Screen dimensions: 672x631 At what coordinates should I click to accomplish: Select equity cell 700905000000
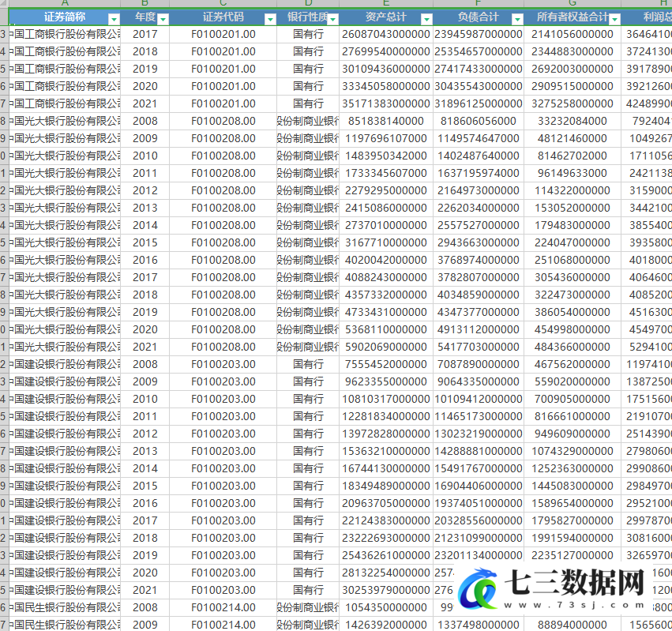pyautogui.click(x=573, y=399)
